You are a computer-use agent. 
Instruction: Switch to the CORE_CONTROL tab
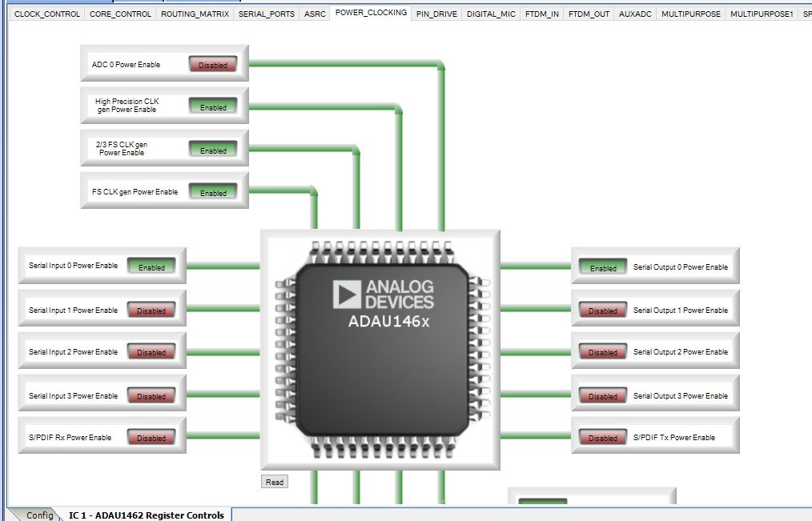tap(120, 14)
